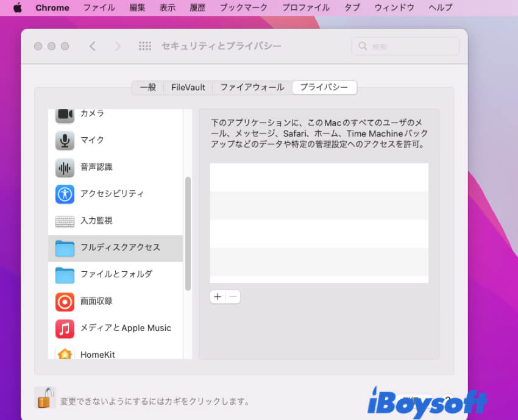Viewport: 518px width, 420px height.
Task: Click the 入力監視 keyboard icon
Action: (65, 221)
